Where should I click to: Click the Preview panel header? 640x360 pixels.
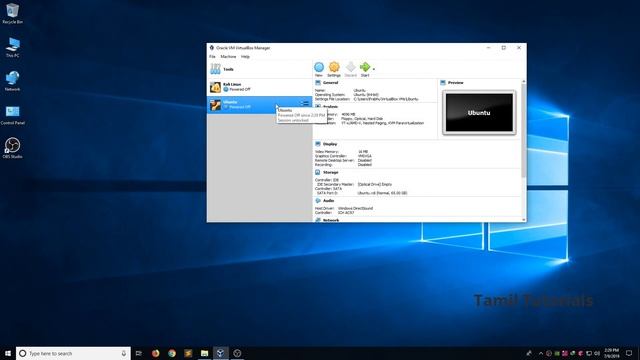tap(456, 83)
